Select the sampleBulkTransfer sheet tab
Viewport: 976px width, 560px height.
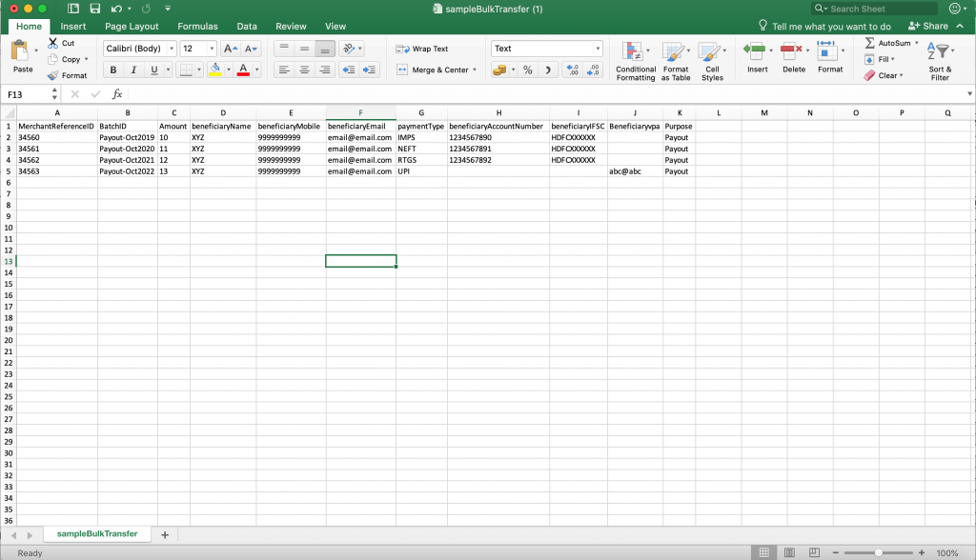coord(97,534)
